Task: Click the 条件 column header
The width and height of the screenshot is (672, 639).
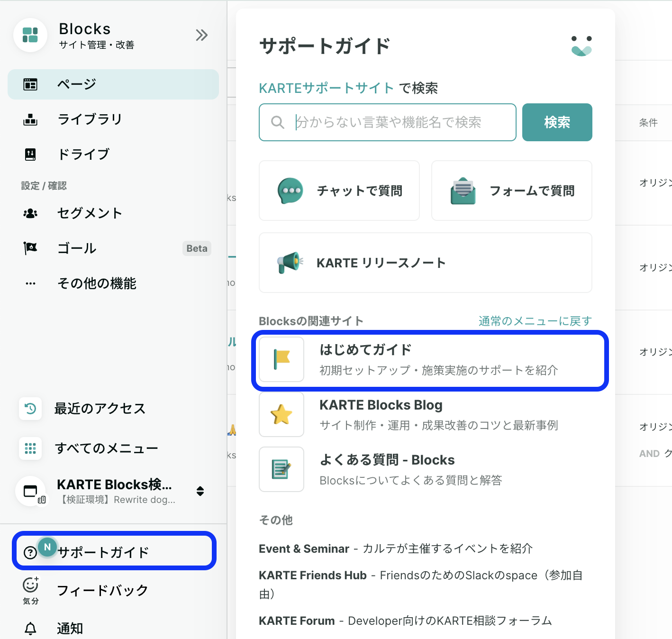Action: click(648, 123)
